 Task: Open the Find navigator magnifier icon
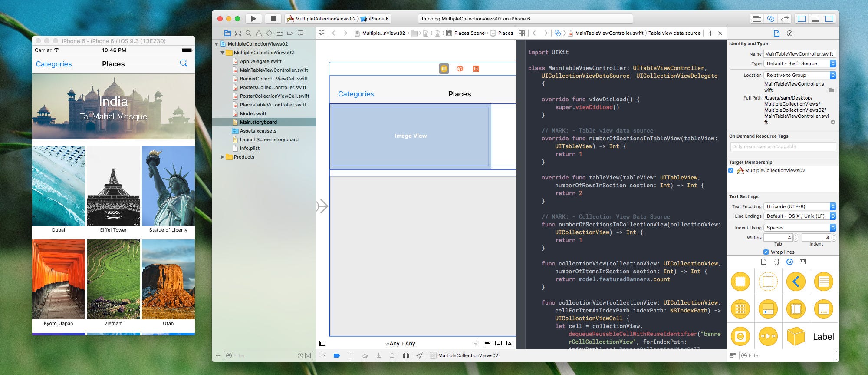point(248,33)
